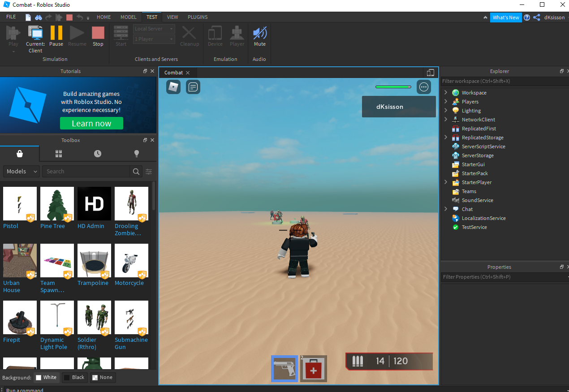Switch view via Current: Client button
Image resolution: width=569 pixels, height=392 pixels.
35,39
